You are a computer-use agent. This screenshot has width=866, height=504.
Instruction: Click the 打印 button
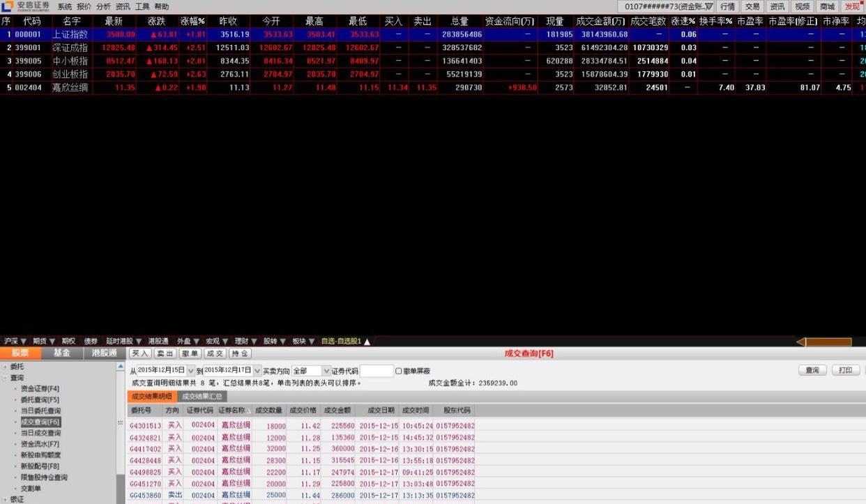(846, 370)
